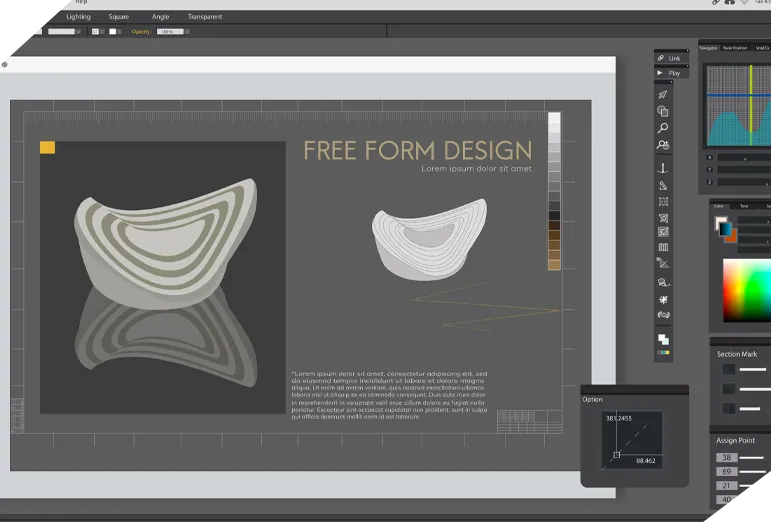Image resolution: width=771 pixels, height=522 pixels.
Task: Collapse the Play panel corner arrow
Action: tap(687, 66)
